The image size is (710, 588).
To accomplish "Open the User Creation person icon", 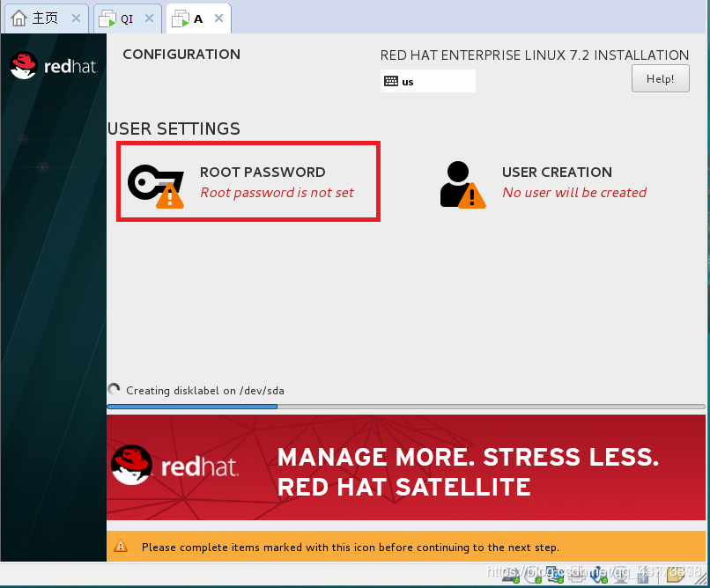I will coord(462,185).
